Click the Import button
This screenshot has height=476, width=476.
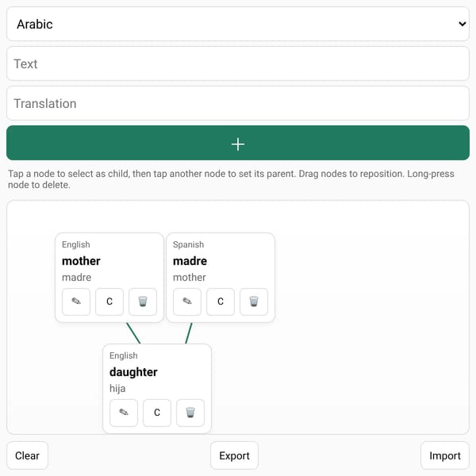[x=445, y=455]
